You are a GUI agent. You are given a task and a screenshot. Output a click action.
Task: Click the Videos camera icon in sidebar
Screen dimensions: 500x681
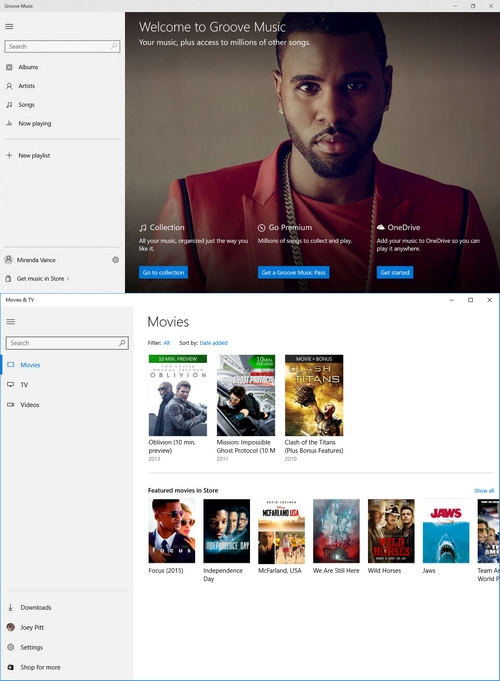coord(11,405)
